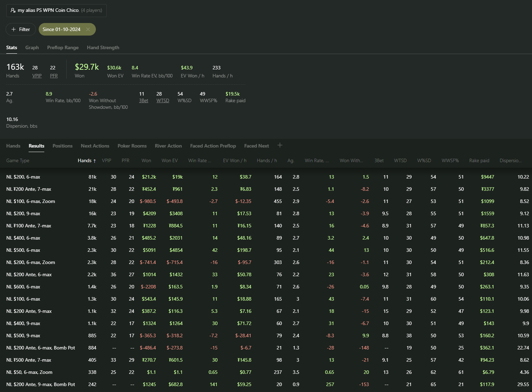Sort by Won EV column header
The width and height of the screenshot is (532, 392).
coord(169,160)
